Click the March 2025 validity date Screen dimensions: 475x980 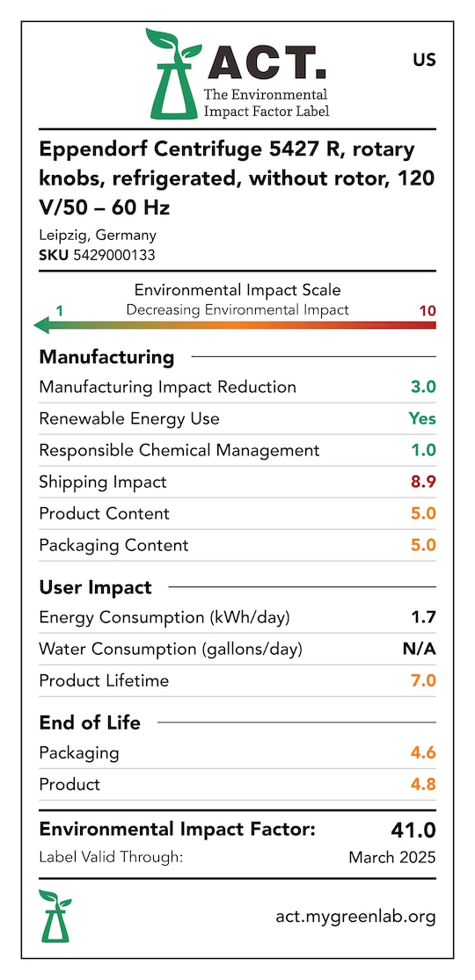(x=391, y=857)
